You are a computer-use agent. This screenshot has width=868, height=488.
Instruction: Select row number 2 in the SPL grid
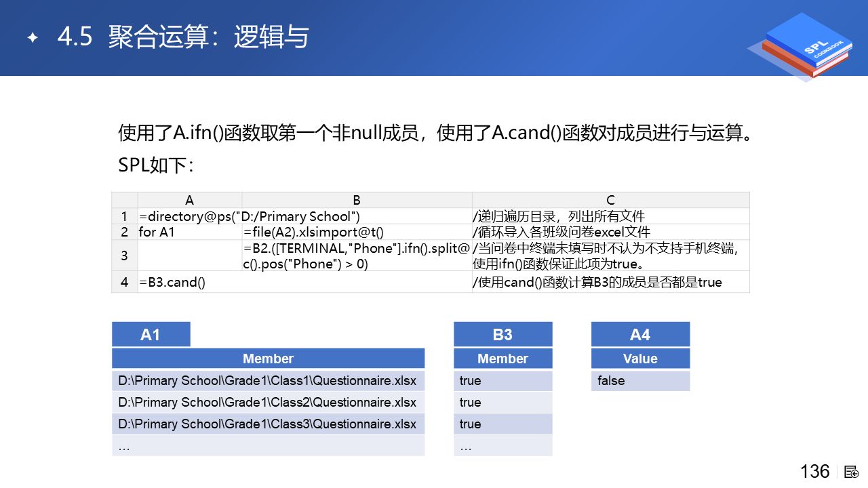point(125,232)
